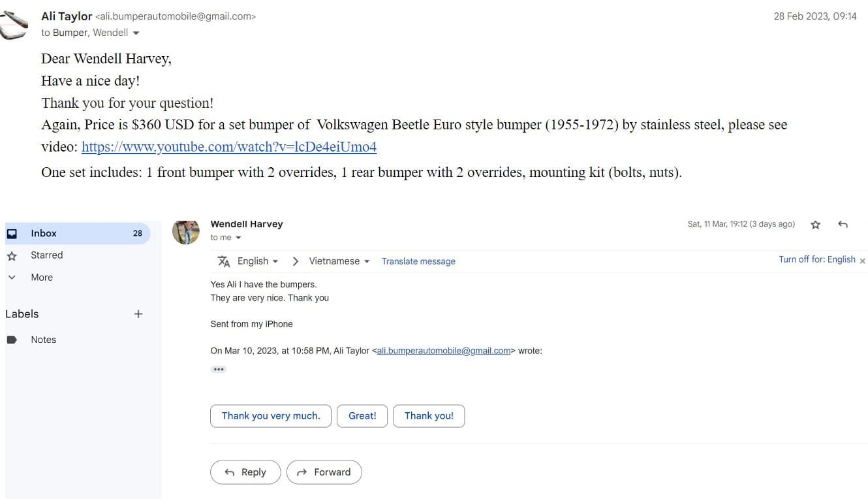This screenshot has height=499, width=868.
Task: Click the Inbox tray icon in sidebar
Action: (x=12, y=233)
